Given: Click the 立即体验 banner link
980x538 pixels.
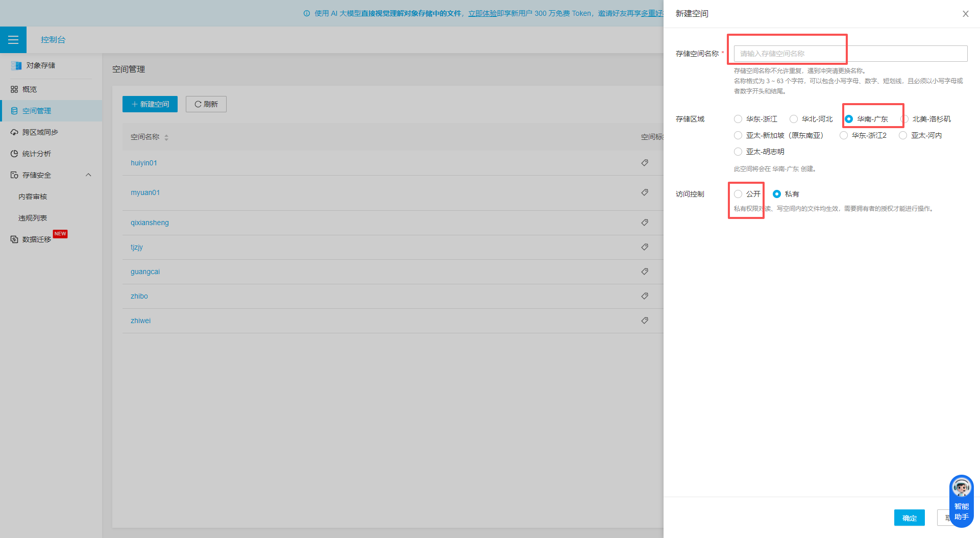Looking at the screenshot, I should click(x=482, y=13).
